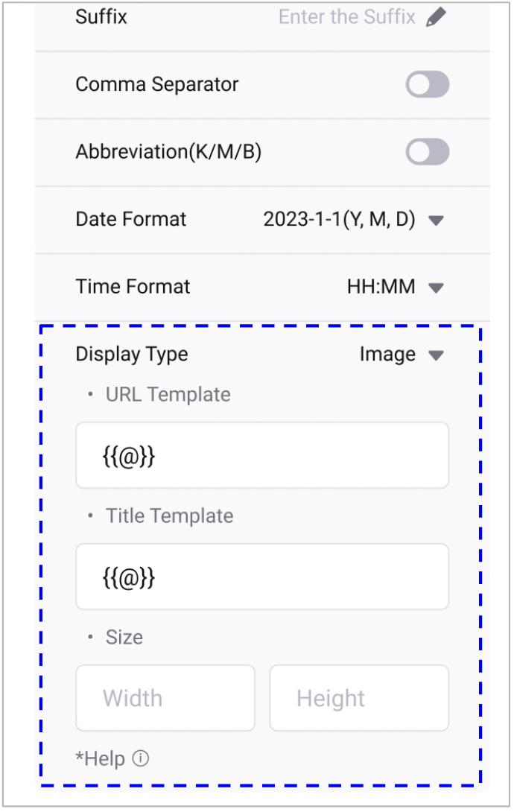Click the Suffix pencil edit icon
Viewport: 514px width, 812px height.
[x=437, y=18]
